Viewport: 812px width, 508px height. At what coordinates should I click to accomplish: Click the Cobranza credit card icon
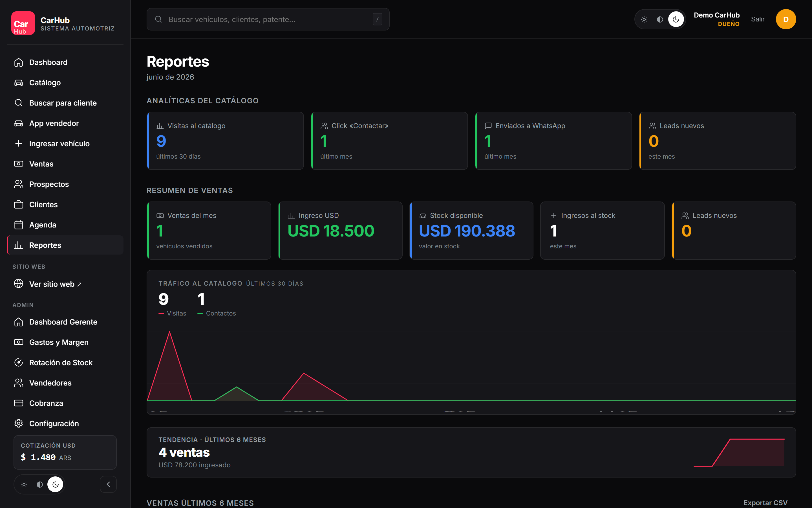point(18,403)
